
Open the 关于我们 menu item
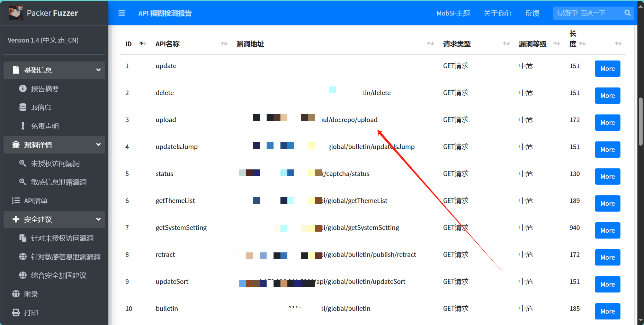click(498, 13)
